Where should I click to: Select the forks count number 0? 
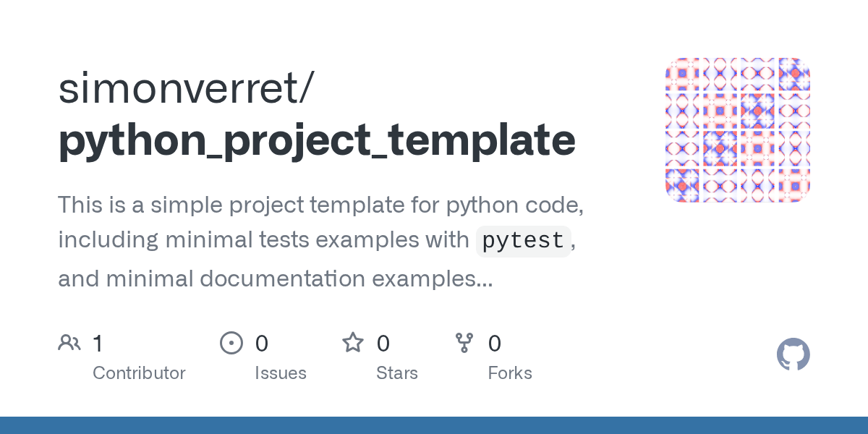pyautogui.click(x=495, y=344)
